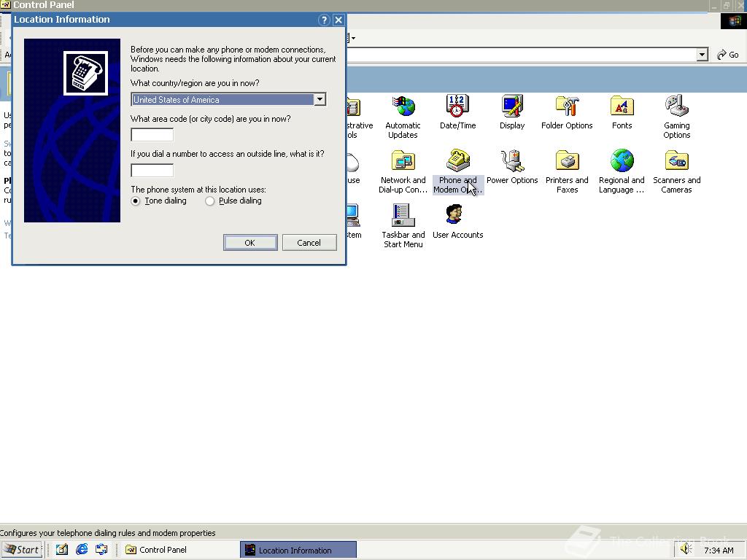The width and height of the screenshot is (747, 560).
Task: Click Cancel in Location Information dialog
Action: (x=309, y=243)
